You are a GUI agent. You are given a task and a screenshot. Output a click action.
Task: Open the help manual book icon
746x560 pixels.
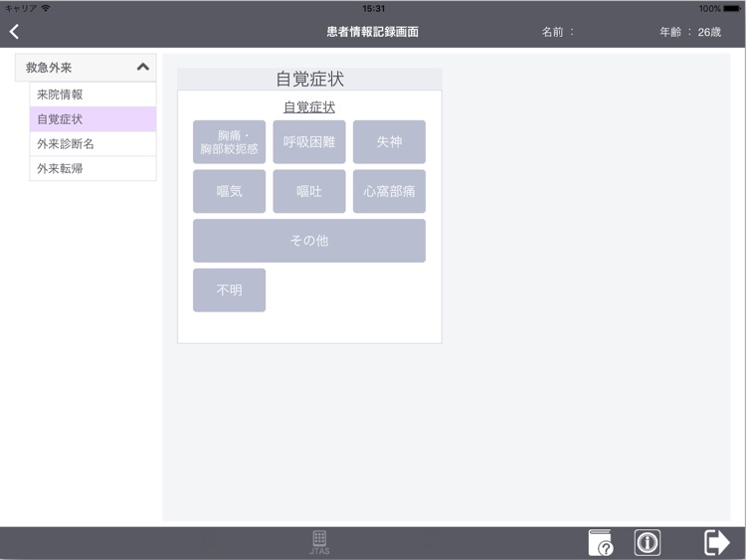coord(601,542)
